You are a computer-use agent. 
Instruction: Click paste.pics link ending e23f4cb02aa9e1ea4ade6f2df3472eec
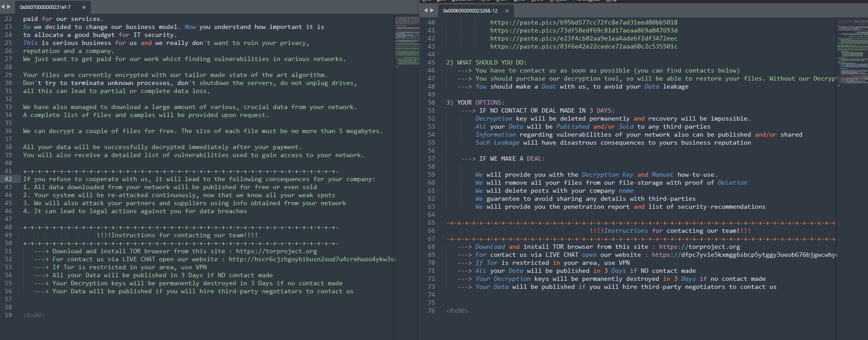584,39
